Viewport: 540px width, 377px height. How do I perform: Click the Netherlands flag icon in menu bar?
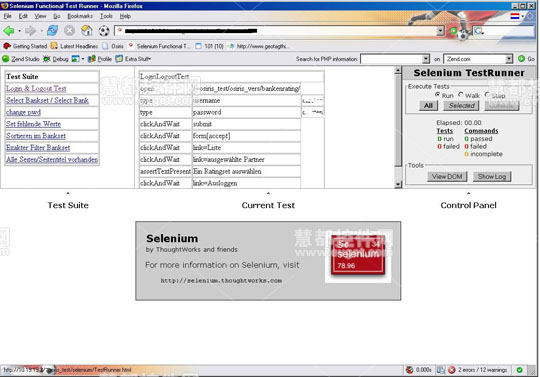point(515,16)
